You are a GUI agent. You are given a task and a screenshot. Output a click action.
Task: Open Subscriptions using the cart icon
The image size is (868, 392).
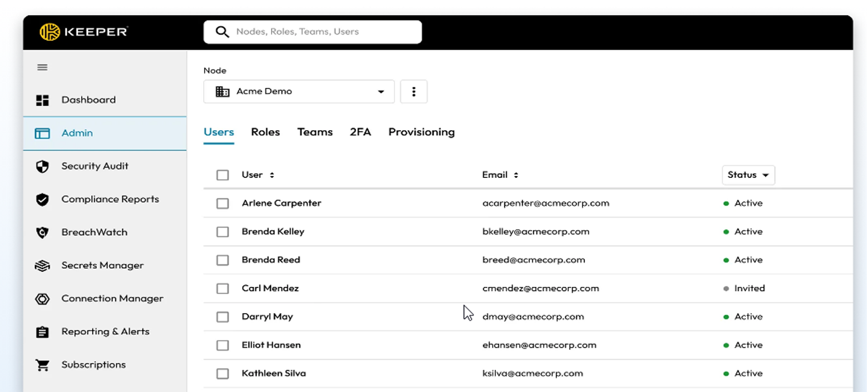pos(42,364)
